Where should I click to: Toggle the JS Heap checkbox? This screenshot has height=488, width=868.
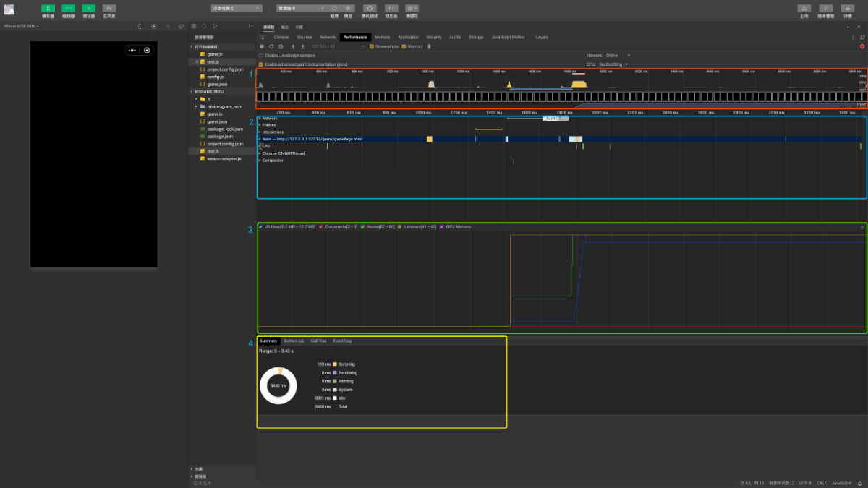261,226
